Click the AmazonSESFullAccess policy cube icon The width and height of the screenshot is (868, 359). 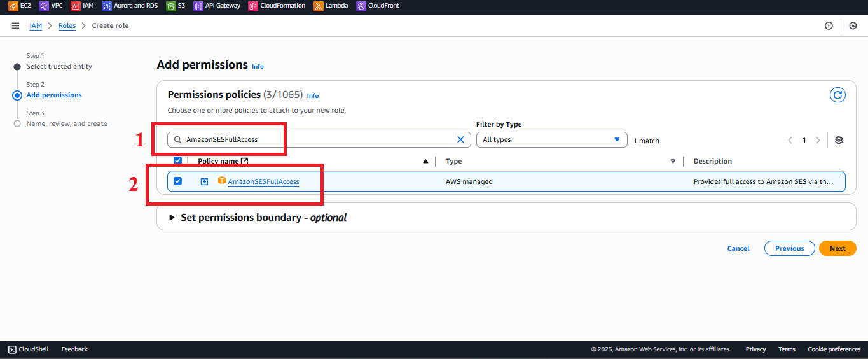222,181
